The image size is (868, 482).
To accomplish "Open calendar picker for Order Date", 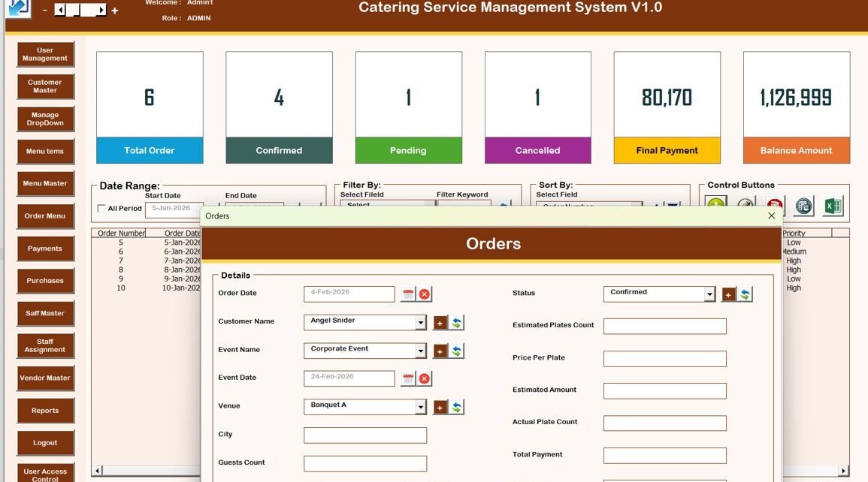I will click(x=408, y=294).
